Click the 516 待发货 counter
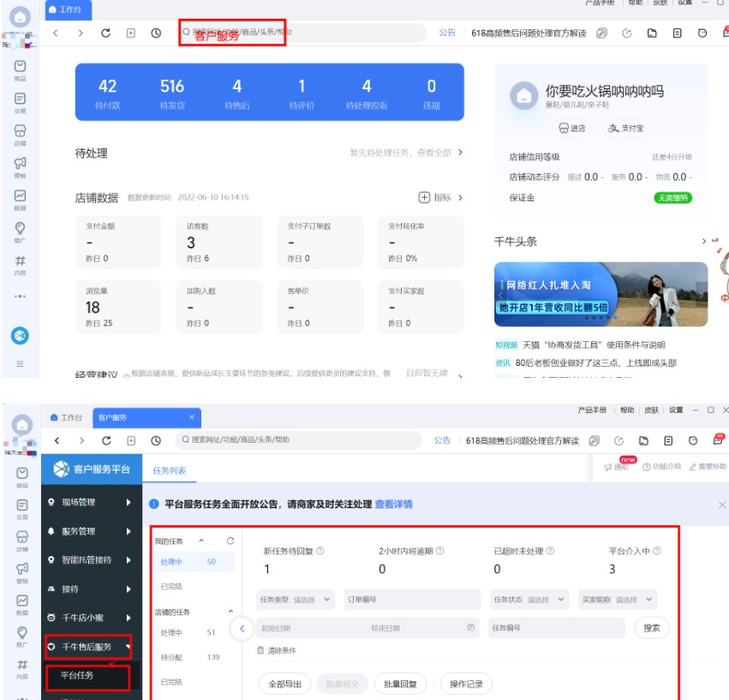Image resolution: width=729 pixels, height=700 pixels. 172,93
